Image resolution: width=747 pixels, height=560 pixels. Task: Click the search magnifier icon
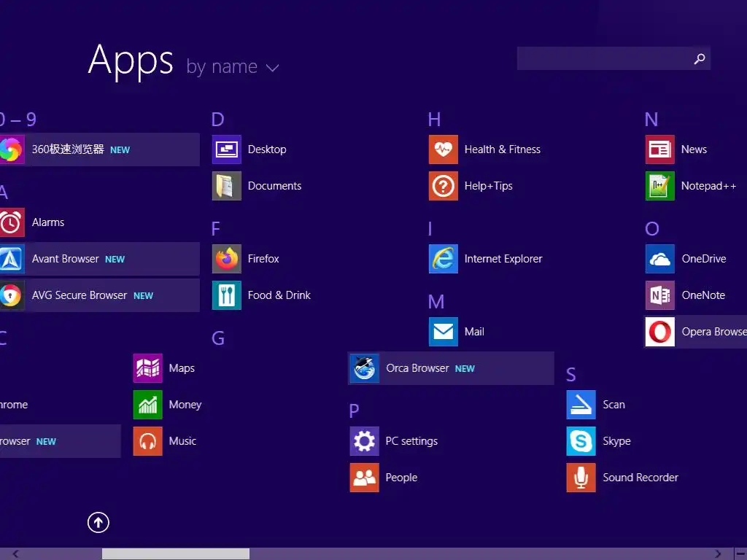pos(700,58)
